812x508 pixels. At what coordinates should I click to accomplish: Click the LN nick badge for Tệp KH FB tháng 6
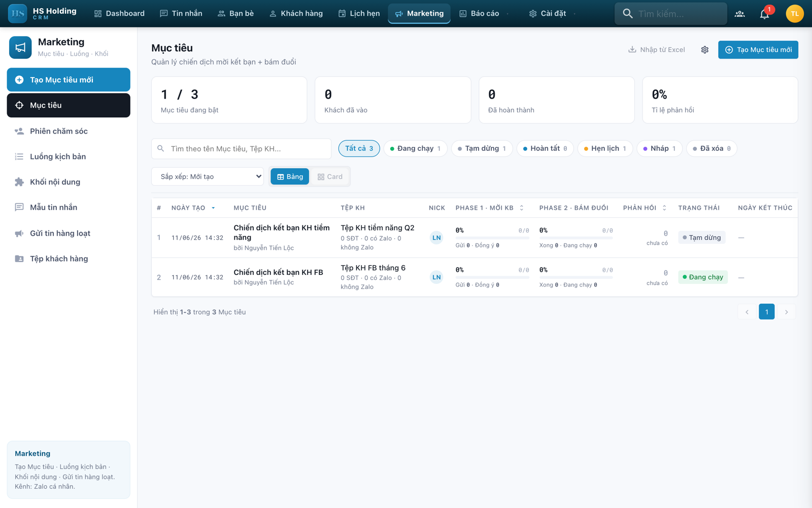(436, 277)
